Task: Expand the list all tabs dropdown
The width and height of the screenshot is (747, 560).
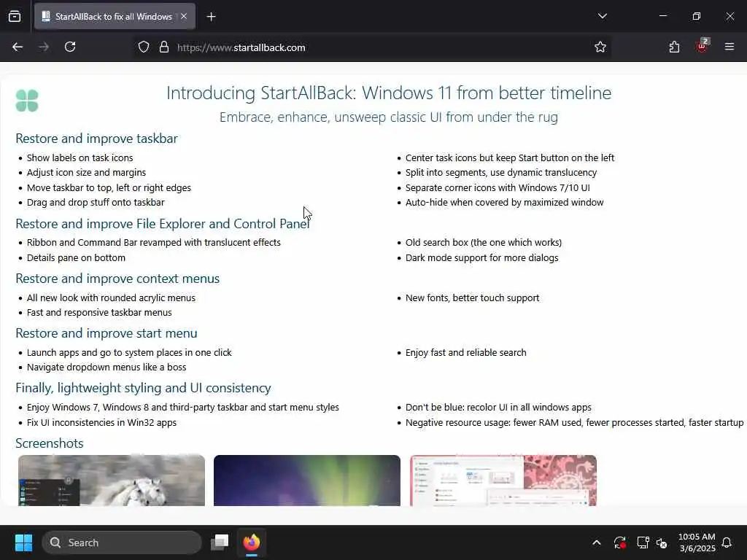Action: click(x=602, y=16)
